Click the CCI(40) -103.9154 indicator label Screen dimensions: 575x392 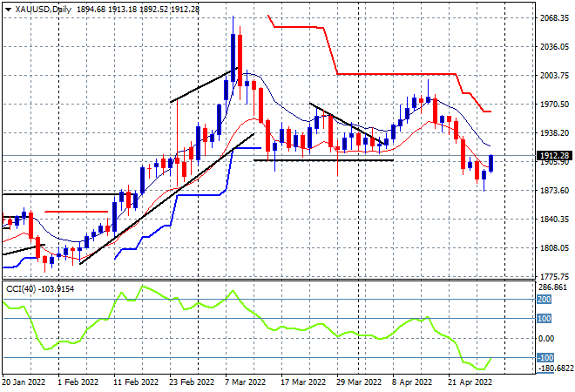(x=40, y=289)
